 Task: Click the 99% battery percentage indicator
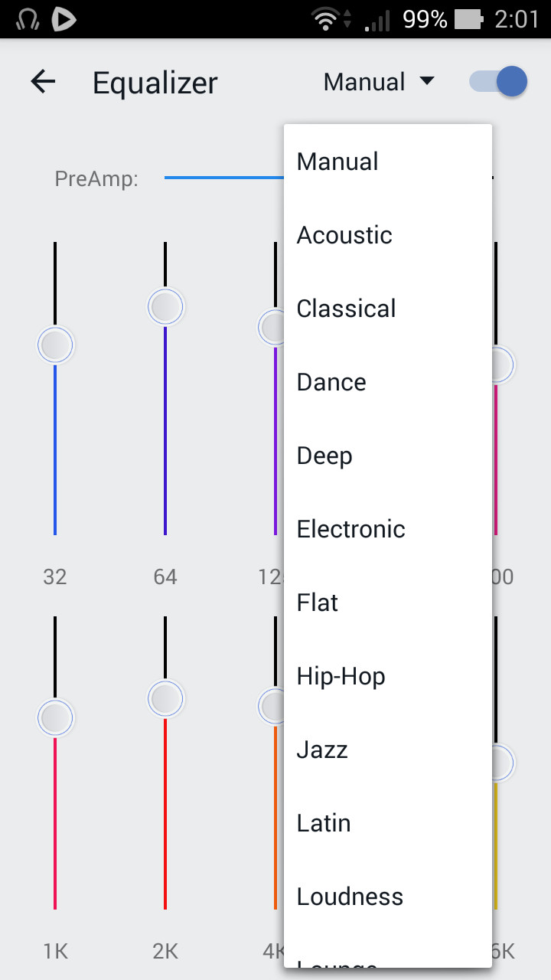coord(424,19)
